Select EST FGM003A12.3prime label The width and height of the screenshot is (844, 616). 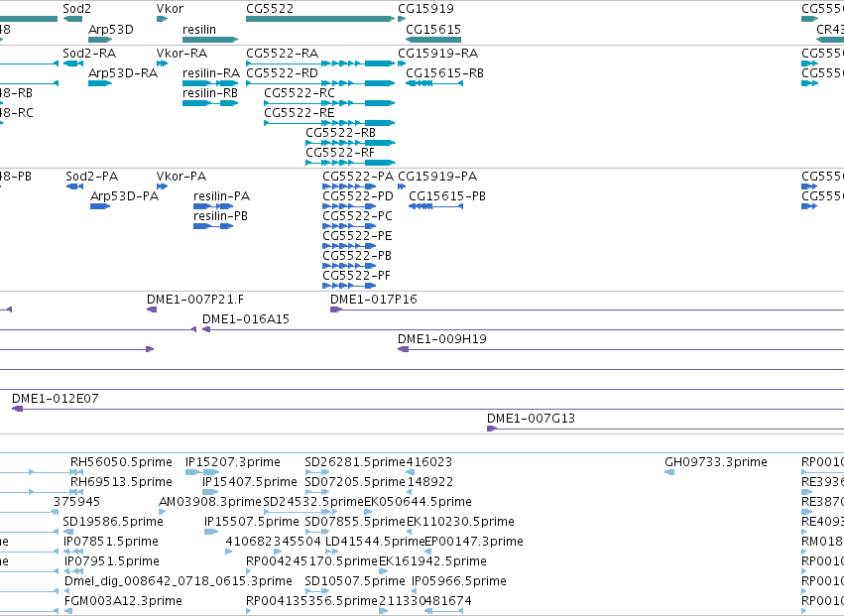pos(123,602)
